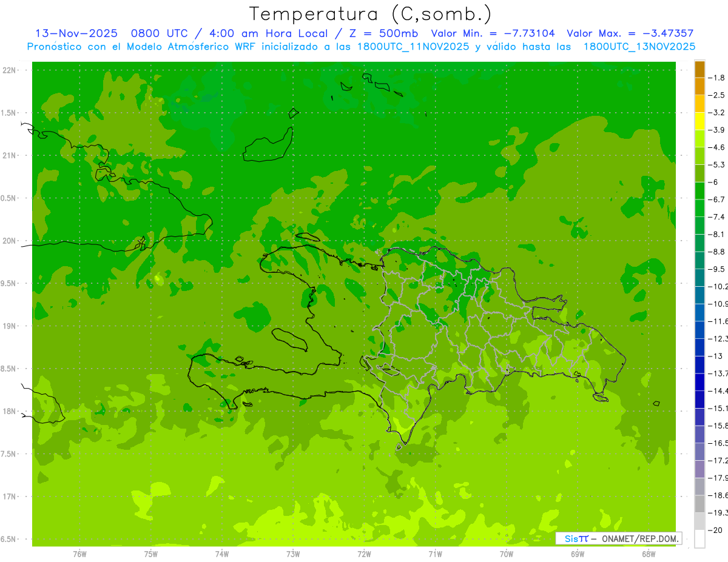The image size is (728, 562).
Task: Click the '17N' latitude axis label
Action: point(8,497)
